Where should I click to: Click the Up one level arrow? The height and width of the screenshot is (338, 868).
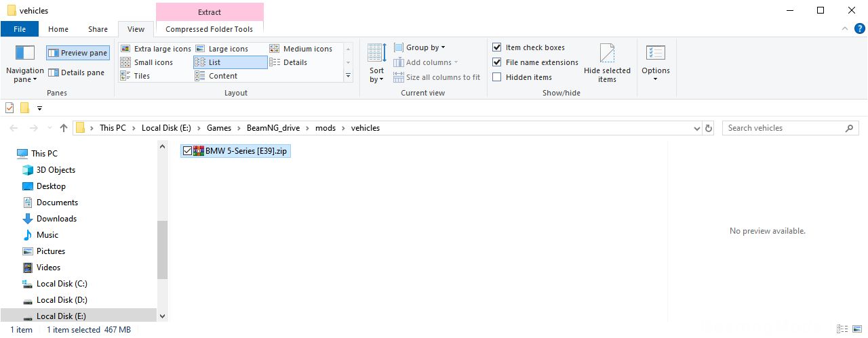pyautogui.click(x=64, y=128)
